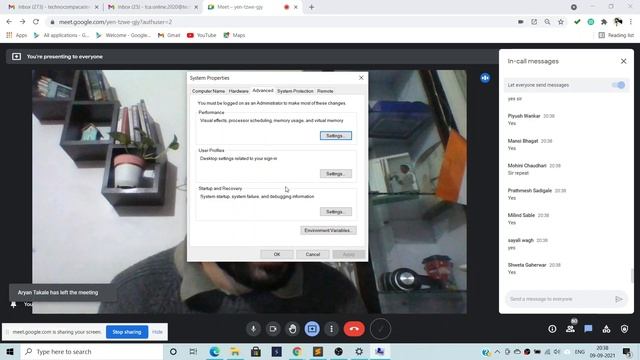Open Apps bookmark shortcut
This screenshot has width=640, height=360.
point(16,35)
